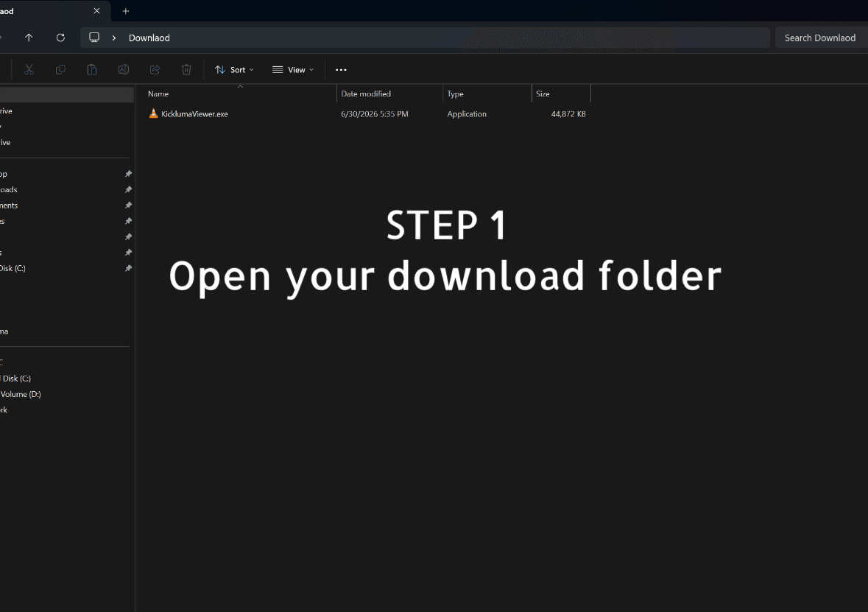Click the Rename icon in toolbar
The image size is (868, 612).
pyautogui.click(x=124, y=69)
